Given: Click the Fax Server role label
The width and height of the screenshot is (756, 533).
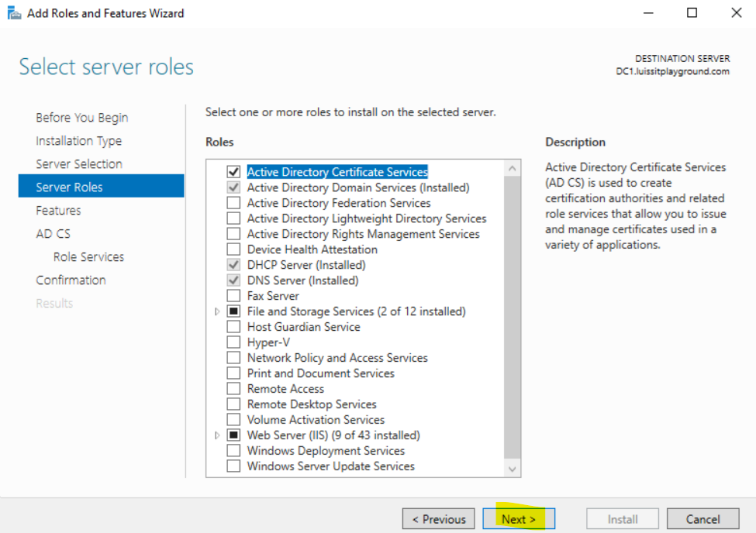Looking at the screenshot, I should (x=273, y=295).
